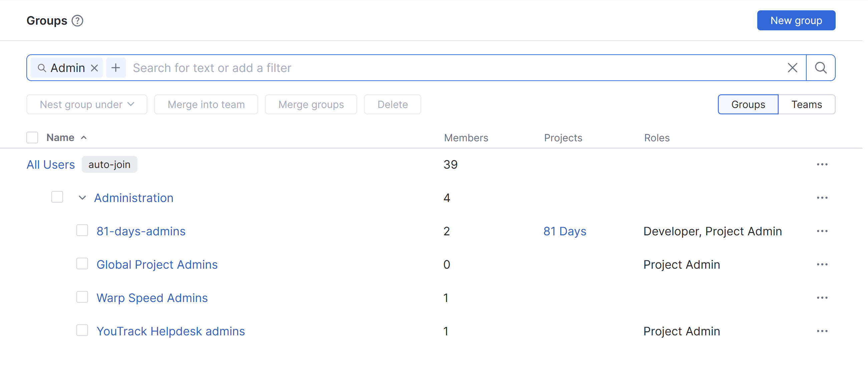Open more options for Warp Speed Admins
Screen dimensions: 868x367
pos(822,298)
